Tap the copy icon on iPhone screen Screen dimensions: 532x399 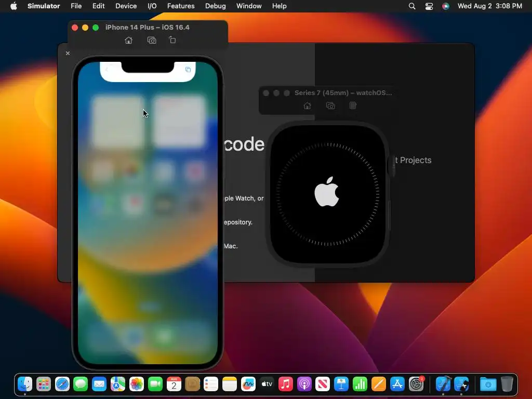188,70
